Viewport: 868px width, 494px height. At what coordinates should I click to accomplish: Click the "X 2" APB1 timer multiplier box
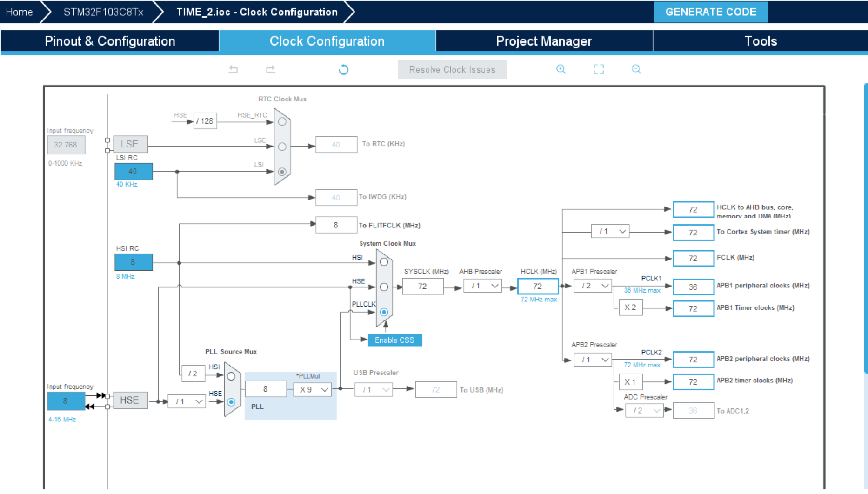pyautogui.click(x=630, y=307)
